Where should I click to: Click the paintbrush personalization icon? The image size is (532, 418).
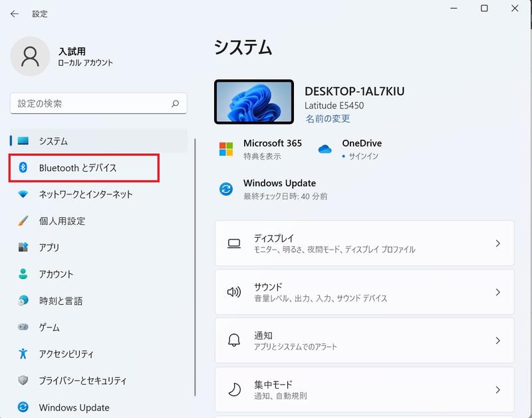tap(23, 221)
